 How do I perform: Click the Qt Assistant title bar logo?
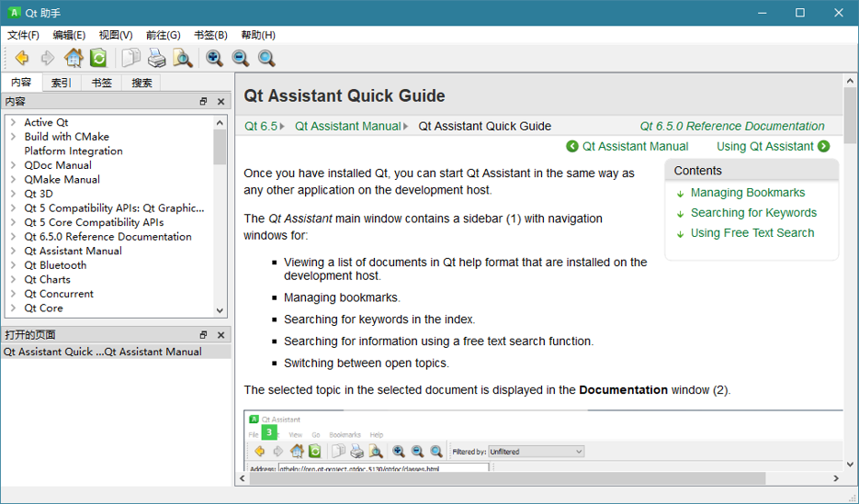[x=15, y=12]
